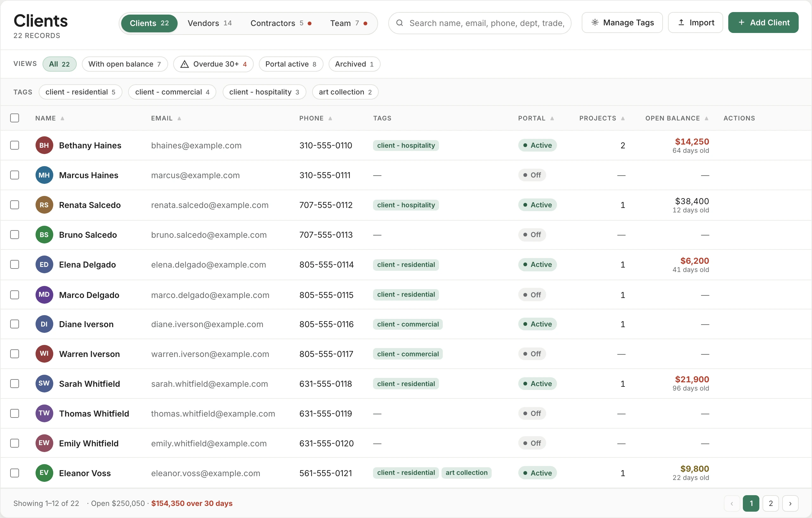Screen dimensions: 812x518
Task: Sort by Email column arrow
Action: 180,118
